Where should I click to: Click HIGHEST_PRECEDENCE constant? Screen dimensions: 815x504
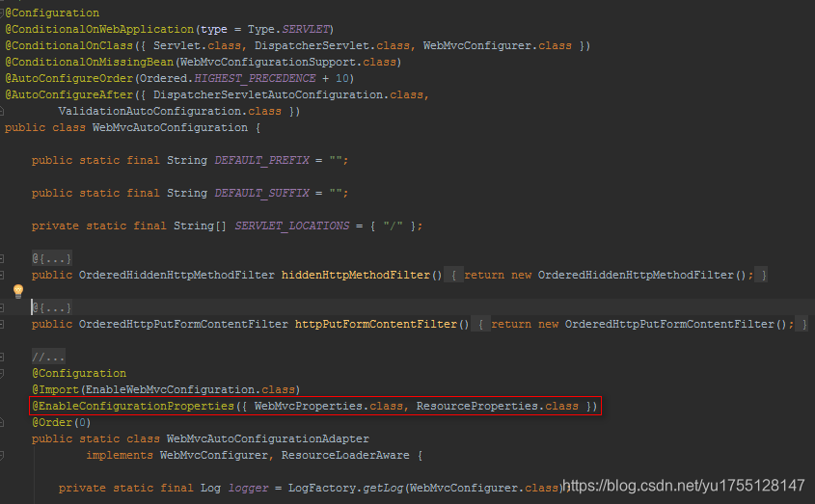click(255, 78)
